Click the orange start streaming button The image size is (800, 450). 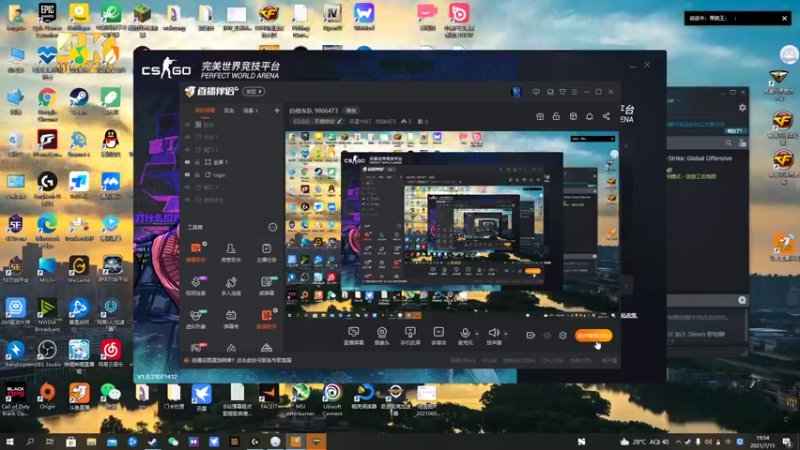(x=593, y=335)
